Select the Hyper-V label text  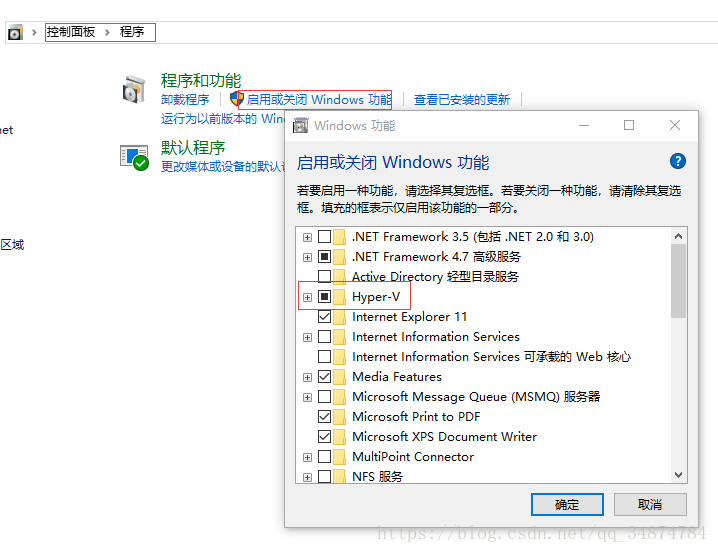[376, 297]
